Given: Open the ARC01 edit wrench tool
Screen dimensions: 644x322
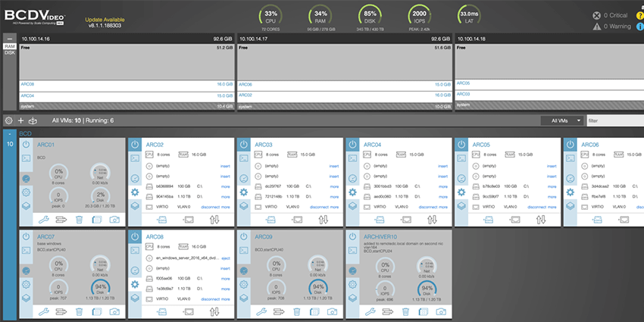Looking at the screenshot, I should click(x=43, y=220).
